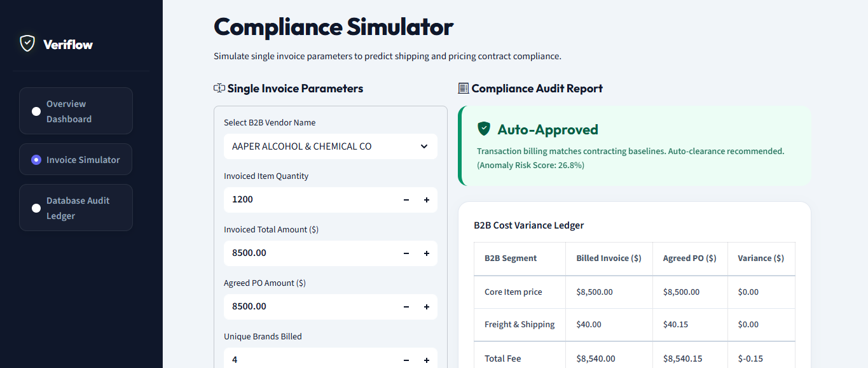Click the report icon beside Compliance Audit Report
The height and width of the screenshot is (368, 868).
coord(464,88)
